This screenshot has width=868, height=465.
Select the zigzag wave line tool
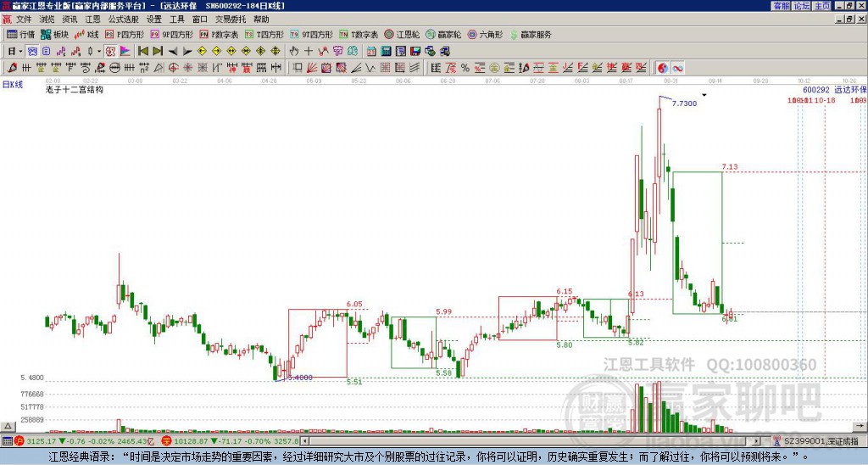coord(370,68)
